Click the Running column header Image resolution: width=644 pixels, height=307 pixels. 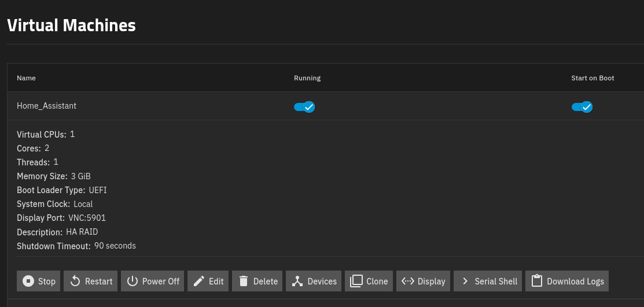307,78
